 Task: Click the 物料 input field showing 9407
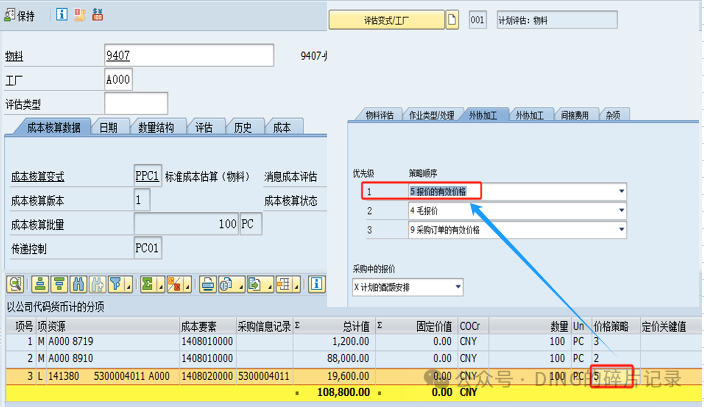point(189,55)
